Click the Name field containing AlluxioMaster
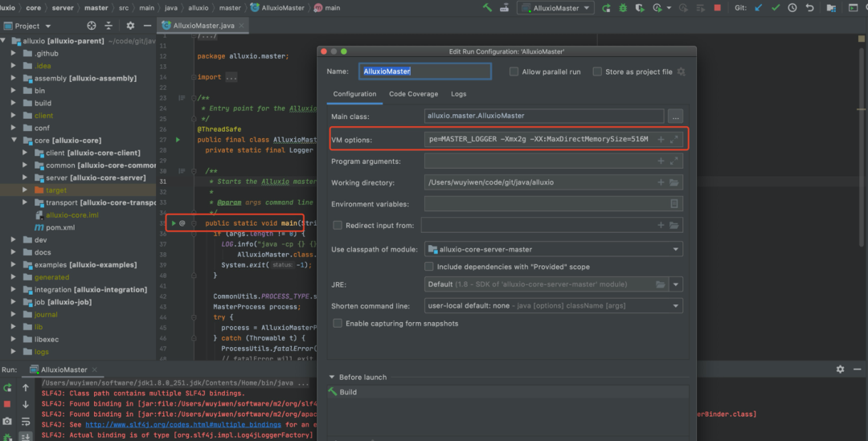This screenshot has height=441, width=868. [x=424, y=71]
